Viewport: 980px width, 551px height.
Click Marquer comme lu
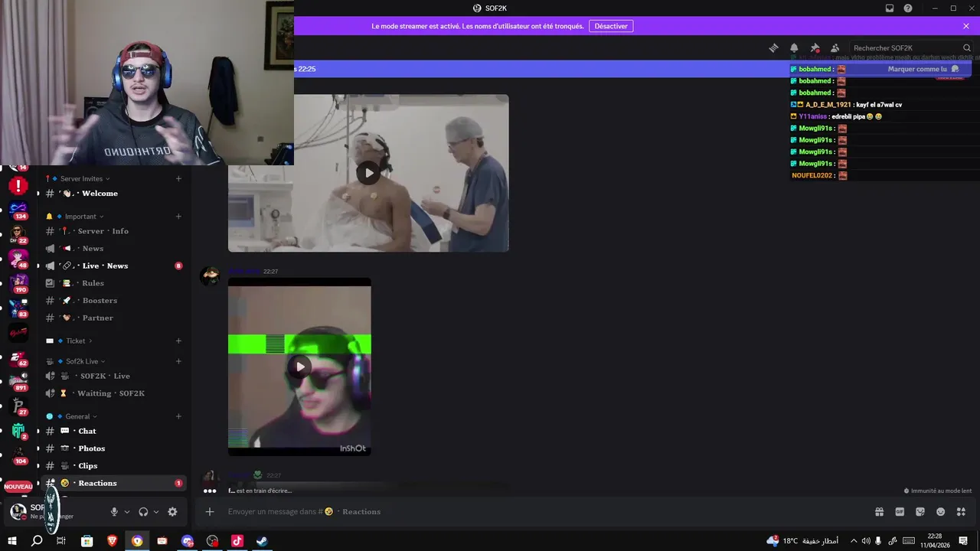(x=923, y=69)
